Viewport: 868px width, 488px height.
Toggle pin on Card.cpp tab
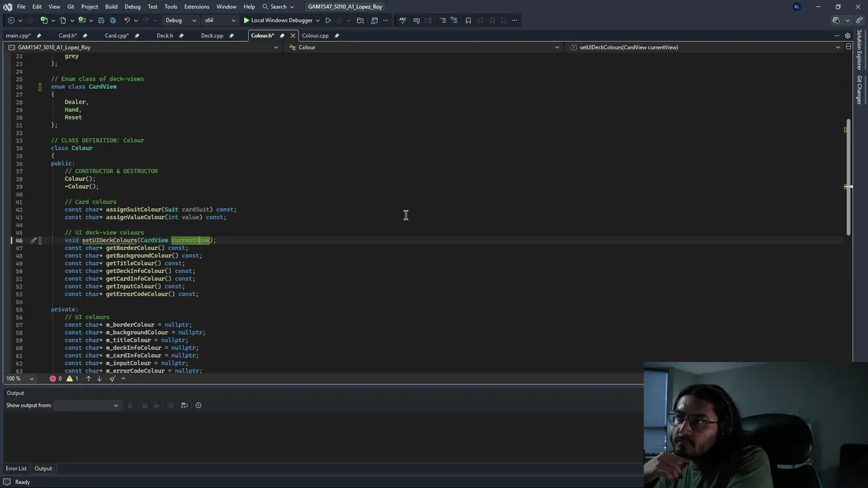(137, 35)
